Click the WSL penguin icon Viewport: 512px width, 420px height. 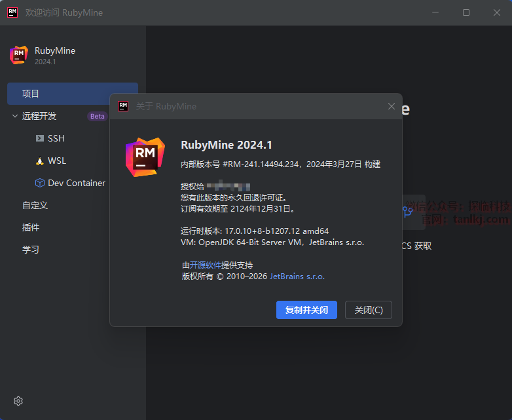(40, 161)
